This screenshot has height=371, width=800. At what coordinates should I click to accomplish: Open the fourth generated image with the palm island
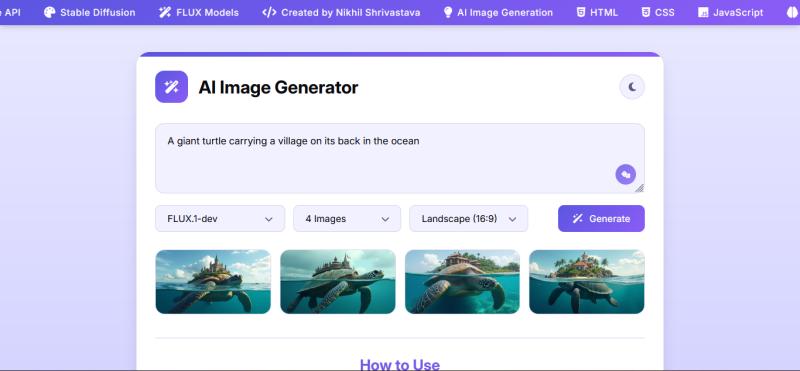click(x=587, y=281)
